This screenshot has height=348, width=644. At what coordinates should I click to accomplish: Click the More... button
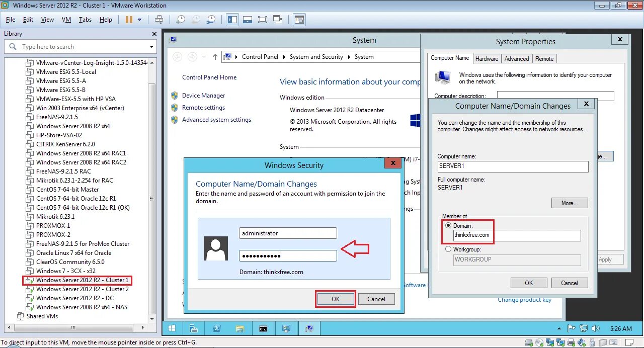tap(570, 203)
